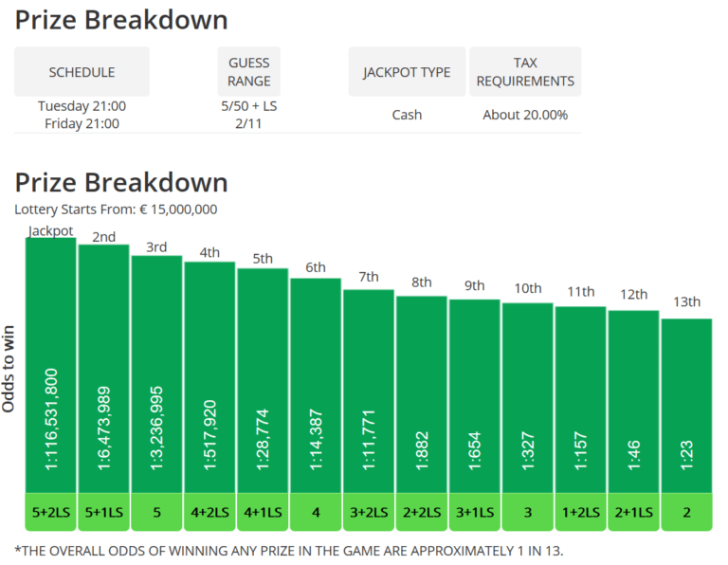Click the Jackpot bar showing 1:116,531,800
728x565 pixels.
point(50,365)
